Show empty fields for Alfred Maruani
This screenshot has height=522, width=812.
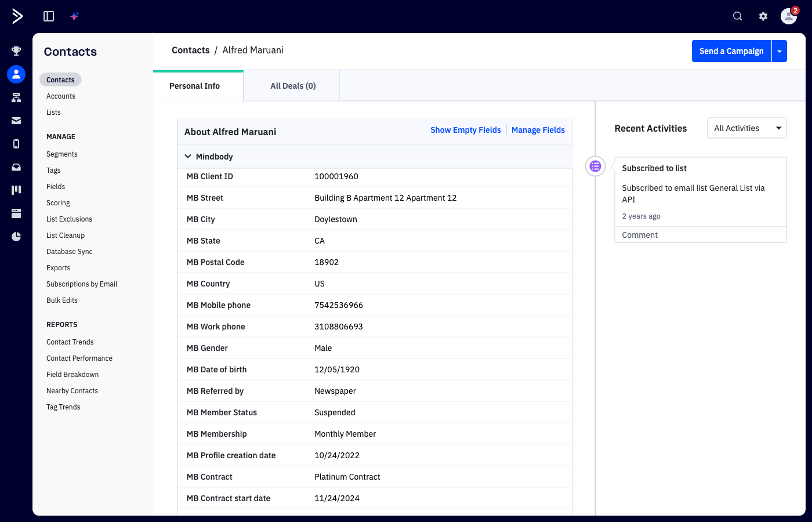(x=466, y=130)
